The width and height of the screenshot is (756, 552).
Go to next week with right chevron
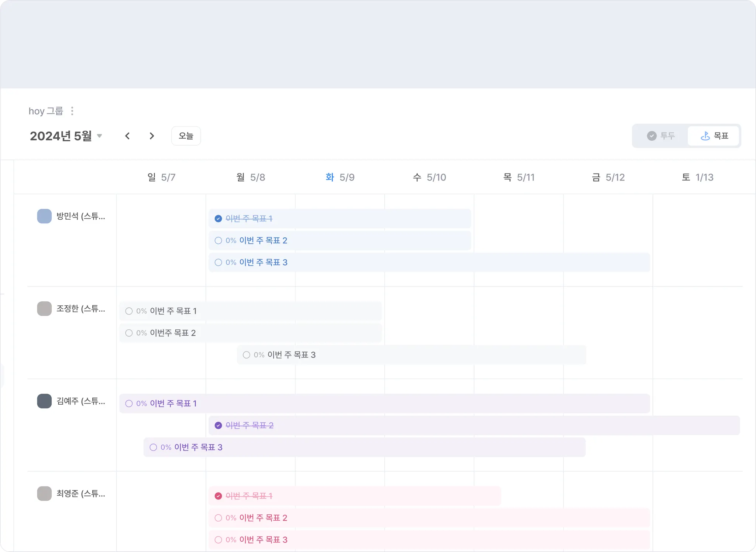[152, 136]
